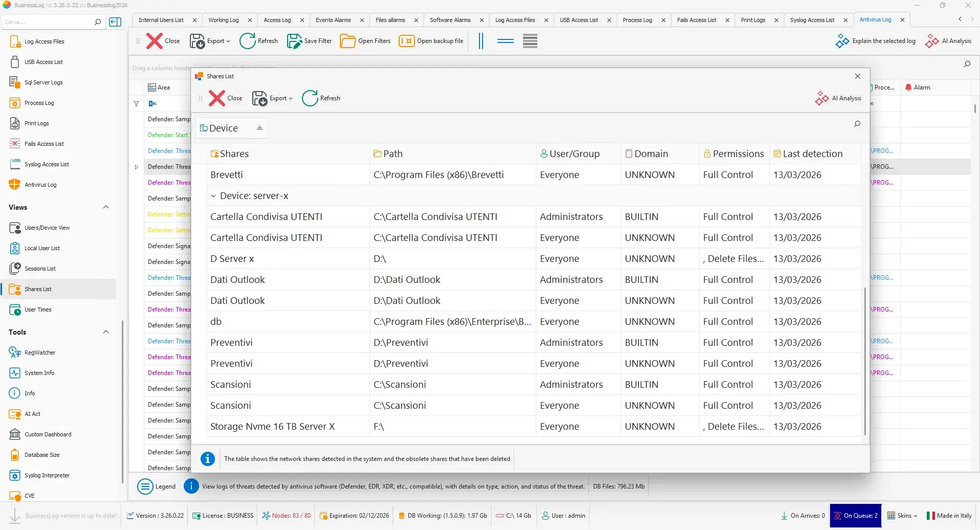Show the next tabs with right arrow
Viewport: 980px width, 530px height.
coord(972,19)
